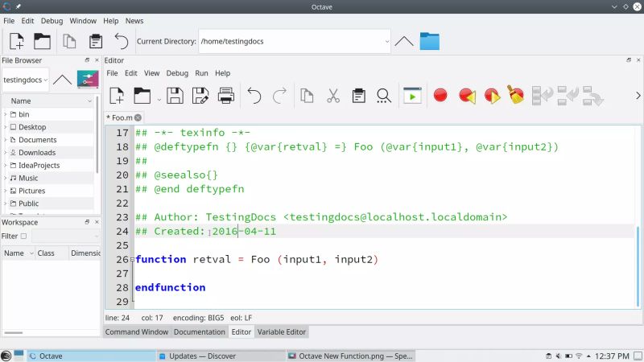644x362 pixels.
Task: Open file icon in main toolbar
Action: point(42,42)
